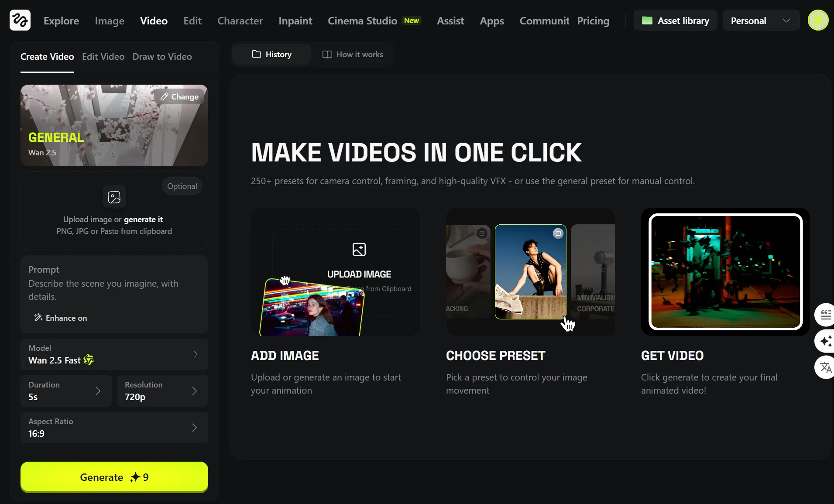The height and width of the screenshot is (504, 834).
Task: Toggle the Enhance on option
Action: click(x=61, y=318)
